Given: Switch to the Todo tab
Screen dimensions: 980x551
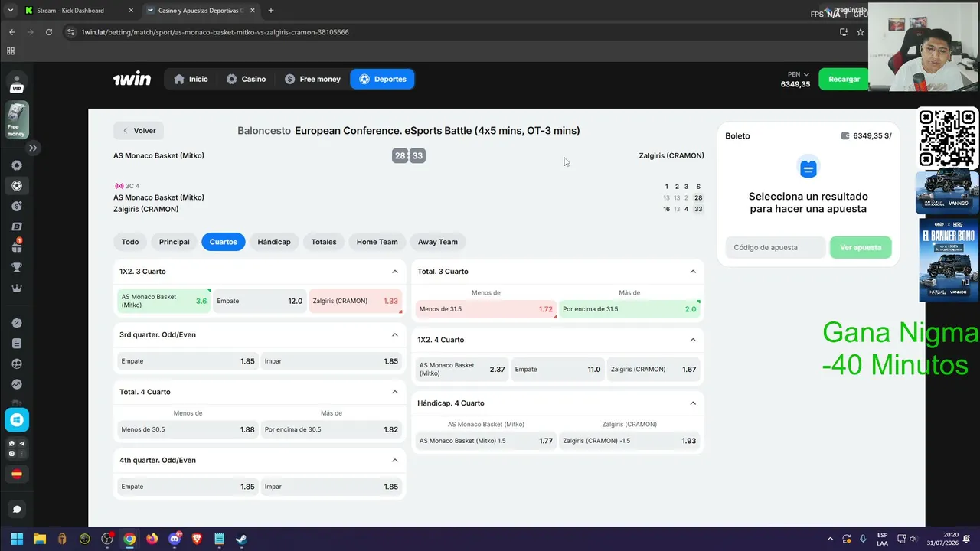Looking at the screenshot, I should (x=130, y=242).
